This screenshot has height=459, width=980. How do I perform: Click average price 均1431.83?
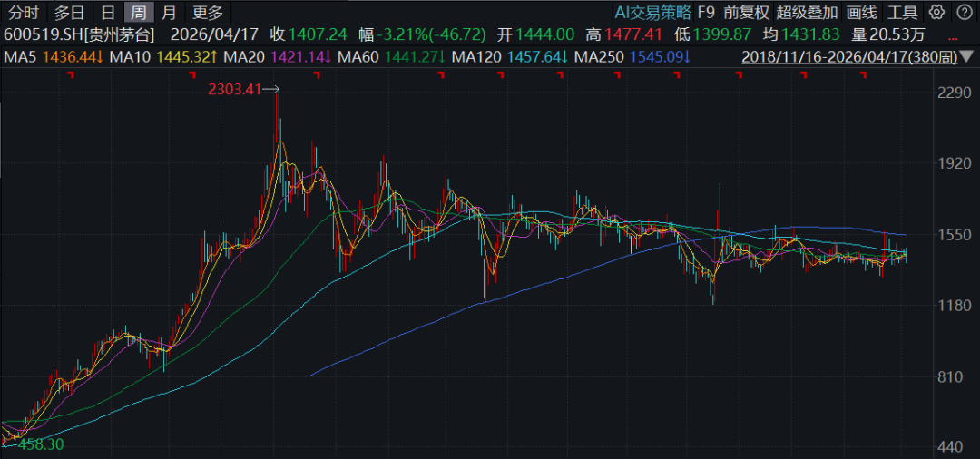coord(801,34)
